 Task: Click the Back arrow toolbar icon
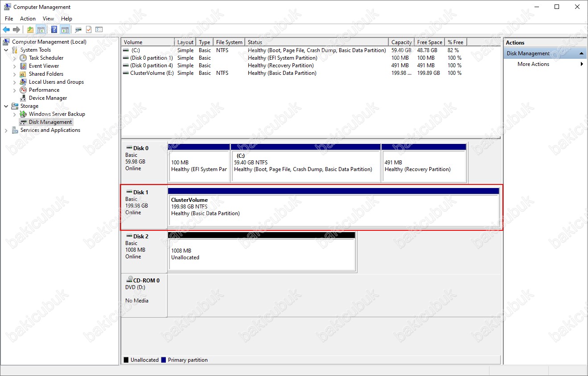(6, 30)
